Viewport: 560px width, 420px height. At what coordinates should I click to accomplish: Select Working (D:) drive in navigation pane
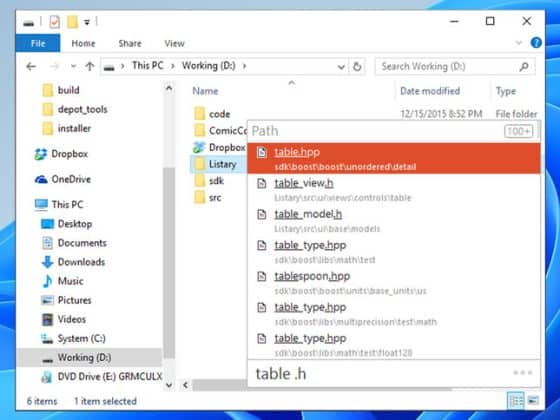(89, 358)
